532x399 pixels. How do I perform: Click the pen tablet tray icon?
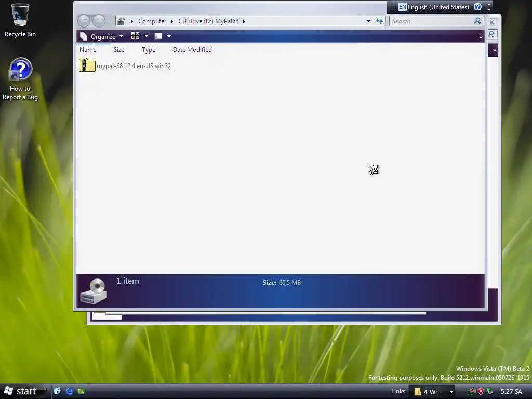point(472,392)
